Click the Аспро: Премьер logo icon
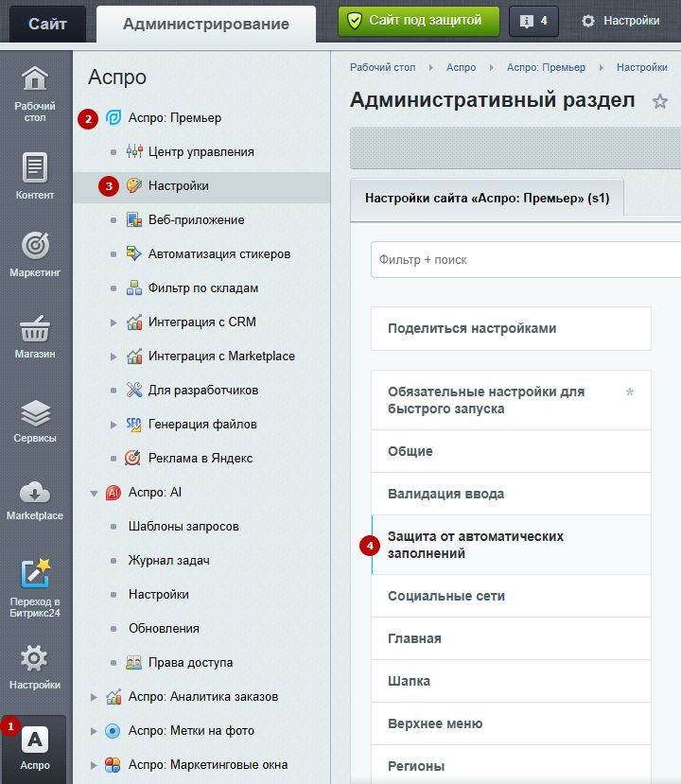This screenshot has height=784, width=681. [113, 118]
